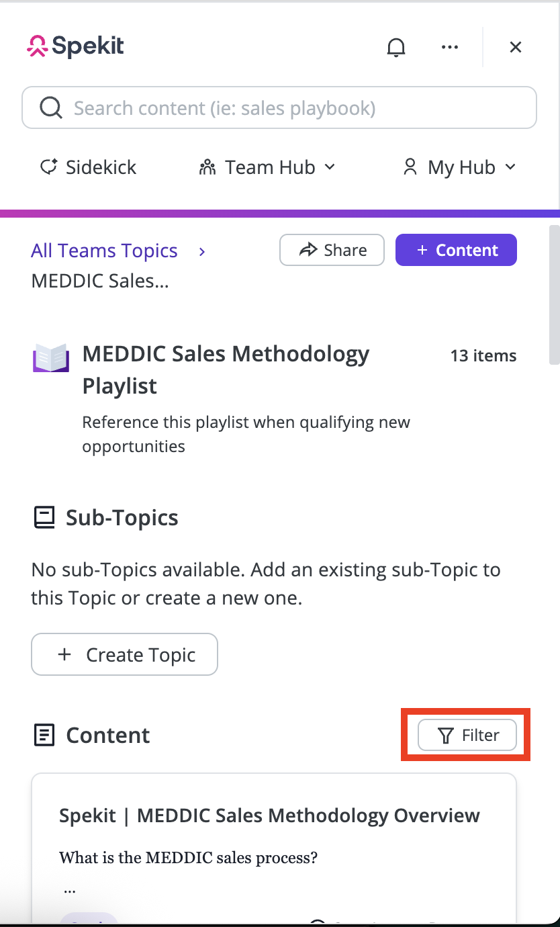This screenshot has height=927, width=560.
Task: Click the magnifier search icon
Action: (x=51, y=107)
